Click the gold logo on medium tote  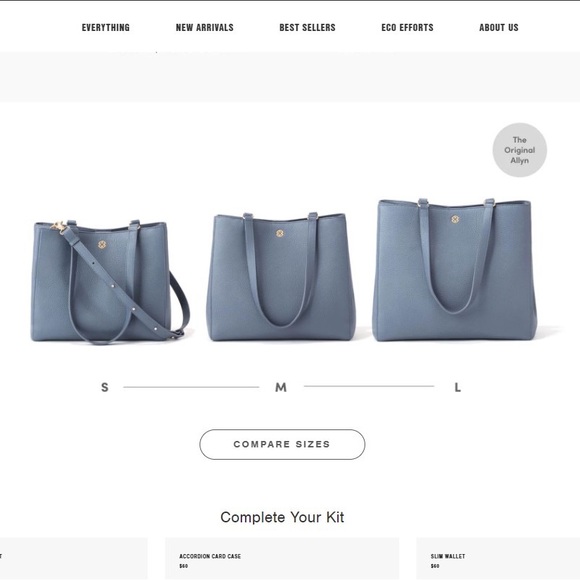tap(280, 233)
